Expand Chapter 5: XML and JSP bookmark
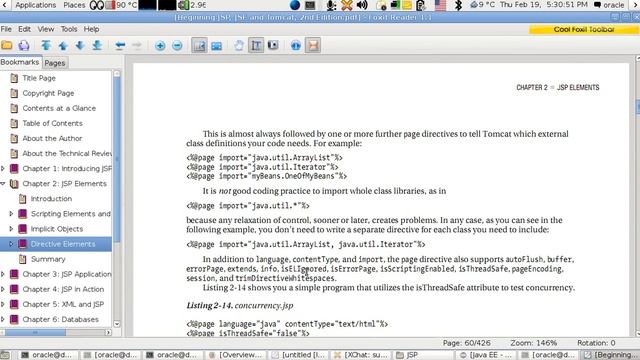This screenshot has width=640, height=360. (3, 304)
